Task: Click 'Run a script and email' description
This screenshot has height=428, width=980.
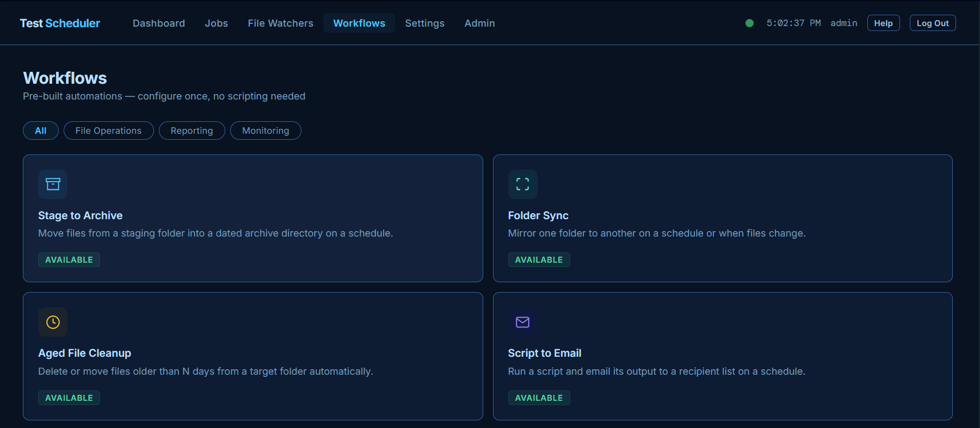Action: [657, 371]
